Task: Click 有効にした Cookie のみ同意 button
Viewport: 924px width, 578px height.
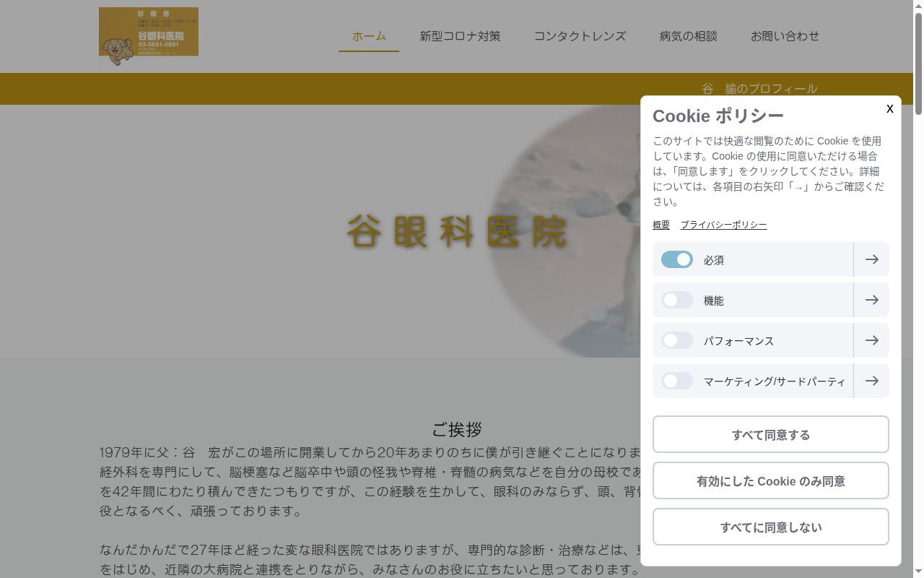Action: click(771, 480)
